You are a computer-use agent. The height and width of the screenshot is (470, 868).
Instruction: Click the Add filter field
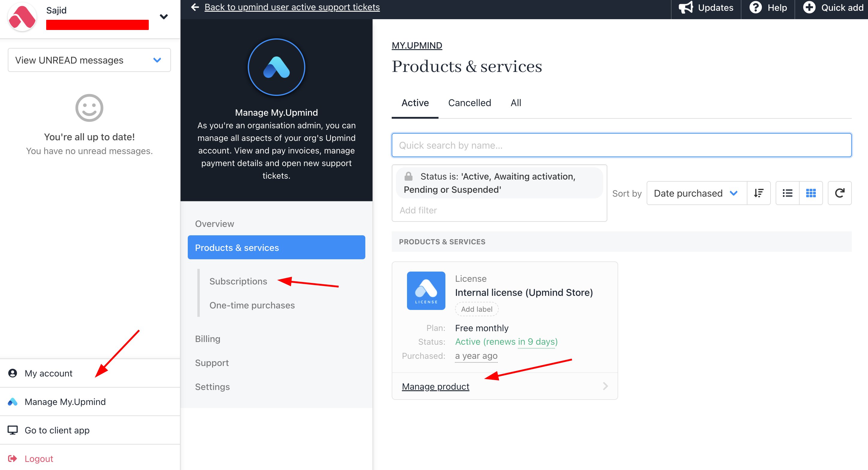point(499,210)
